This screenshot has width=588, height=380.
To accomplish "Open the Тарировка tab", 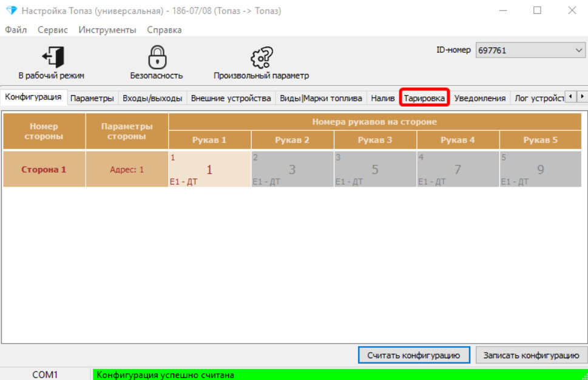I will pyautogui.click(x=424, y=98).
